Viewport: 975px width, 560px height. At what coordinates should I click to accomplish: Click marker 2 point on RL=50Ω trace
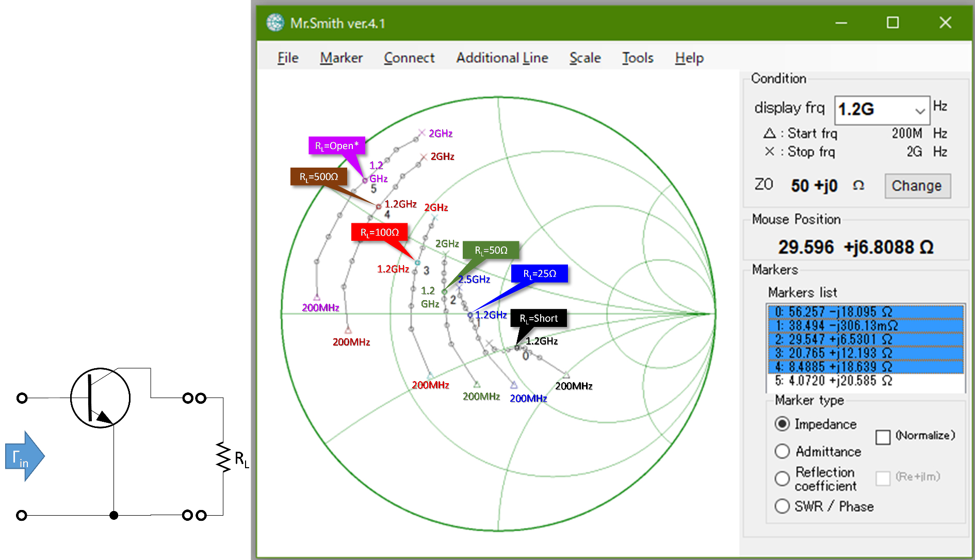point(444,292)
